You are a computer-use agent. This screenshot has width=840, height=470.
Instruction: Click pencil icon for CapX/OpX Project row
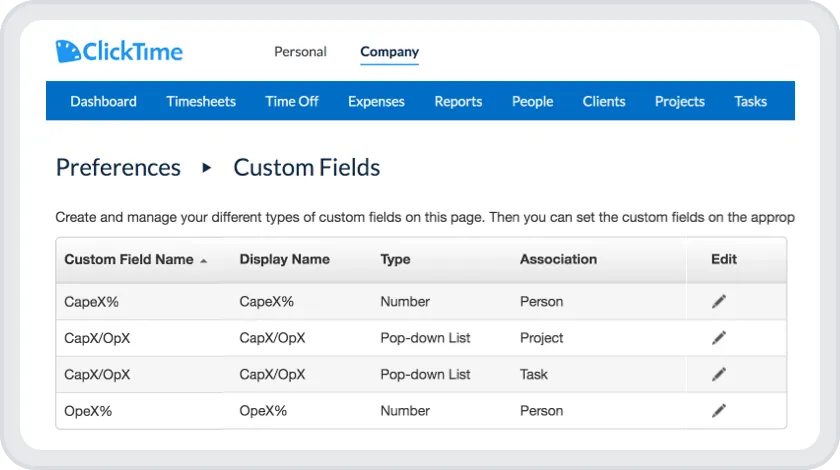point(718,338)
